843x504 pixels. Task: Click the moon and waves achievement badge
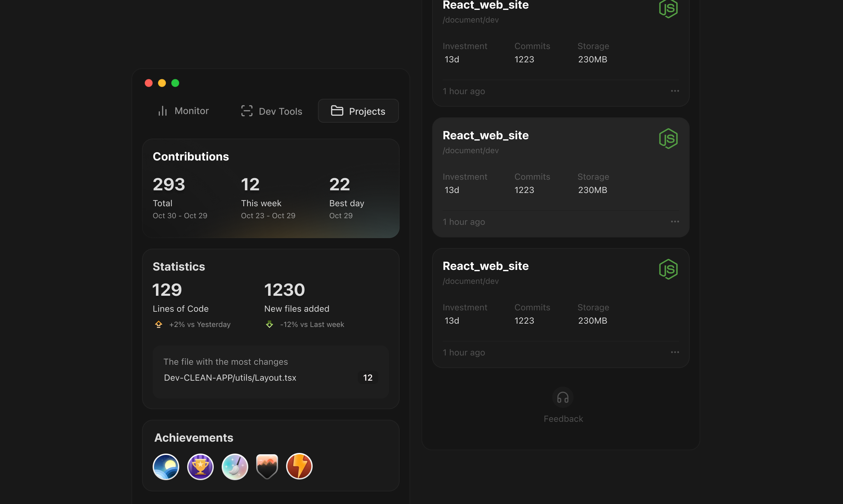point(166,467)
